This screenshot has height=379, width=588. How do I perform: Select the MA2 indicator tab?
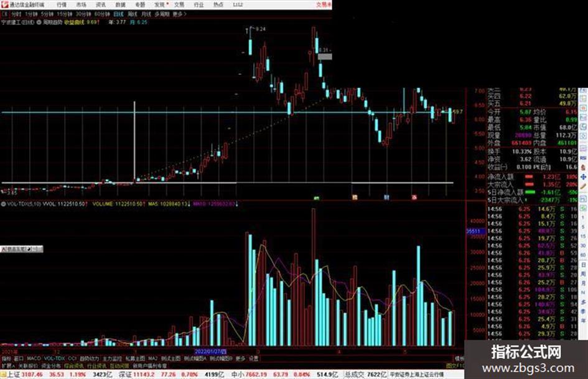[x=152, y=358]
